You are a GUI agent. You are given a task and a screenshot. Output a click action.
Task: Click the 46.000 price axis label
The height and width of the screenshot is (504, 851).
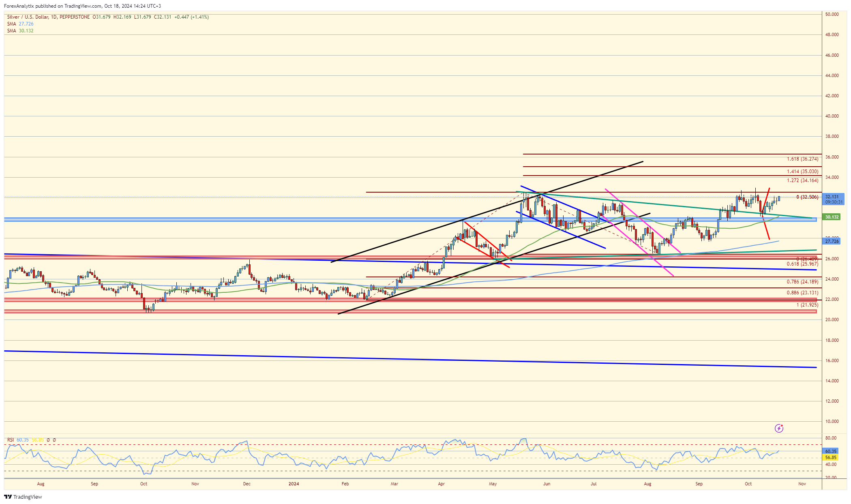click(832, 55)
